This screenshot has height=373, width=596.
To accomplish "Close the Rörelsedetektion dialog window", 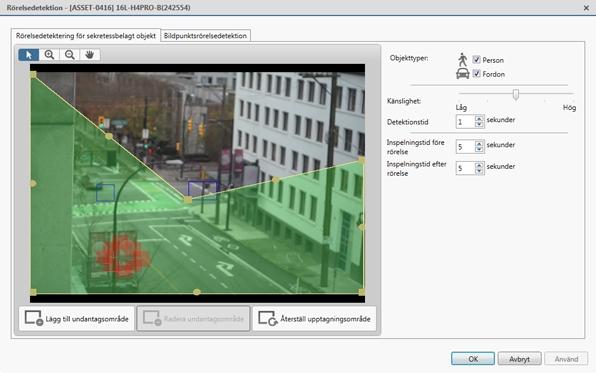I will point(586,8).
